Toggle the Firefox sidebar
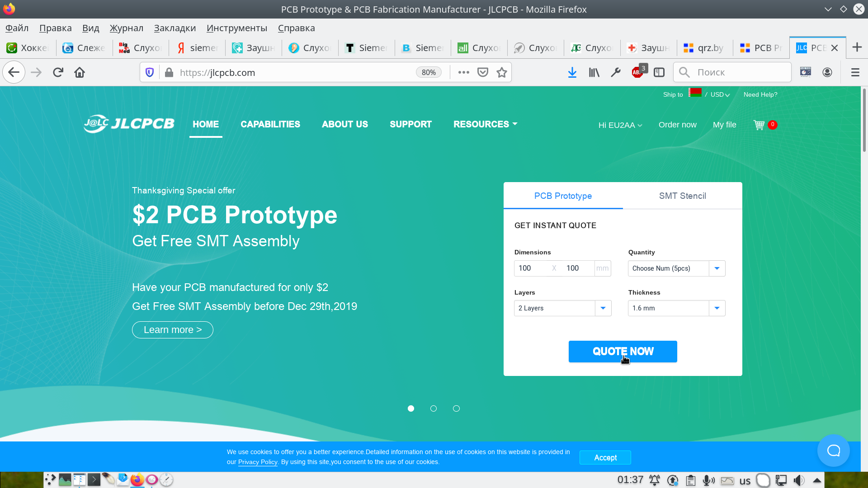Viewport: 868px width, 488px height. click(659, 72)
